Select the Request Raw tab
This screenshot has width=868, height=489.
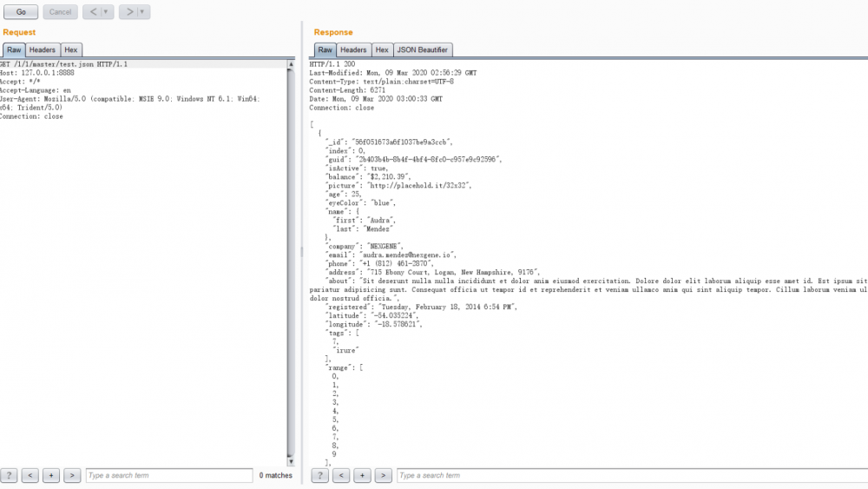(x=14, y=50)
